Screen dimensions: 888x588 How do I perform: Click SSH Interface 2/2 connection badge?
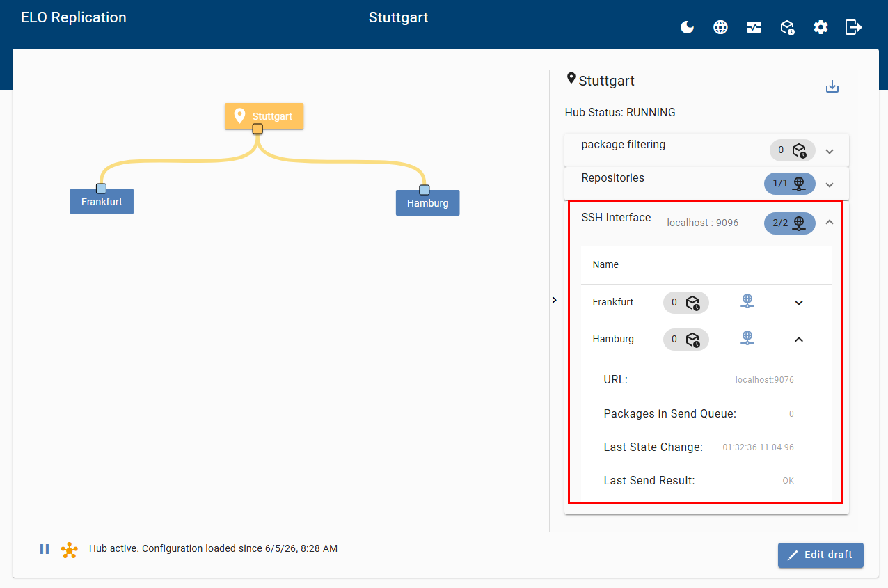(x=789, y=223)
